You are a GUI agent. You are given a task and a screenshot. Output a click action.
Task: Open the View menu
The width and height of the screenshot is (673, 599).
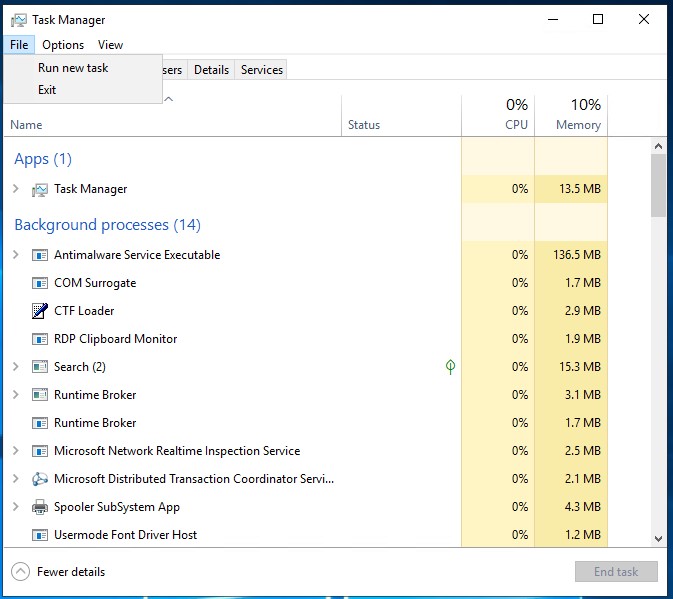tap(110, 45)
